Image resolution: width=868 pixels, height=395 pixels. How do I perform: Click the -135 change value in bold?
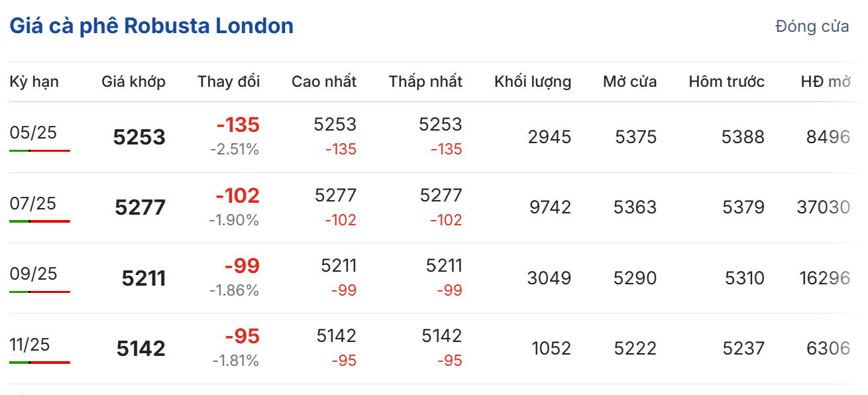[238, 125]
